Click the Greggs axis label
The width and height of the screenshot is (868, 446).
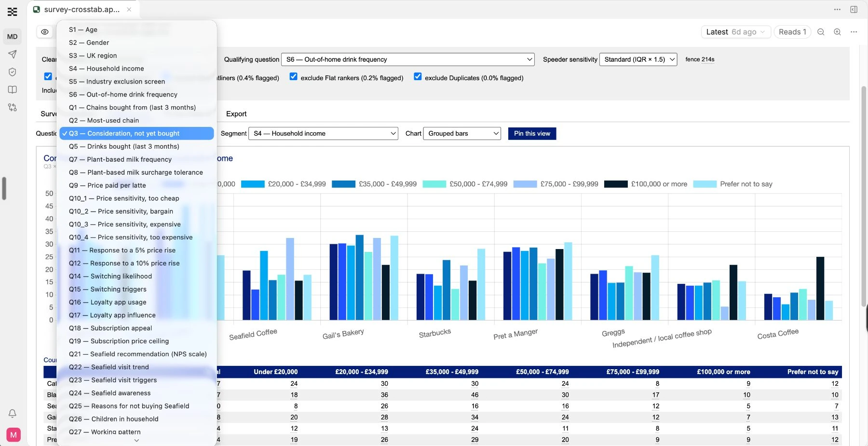(x=613, y=333)
